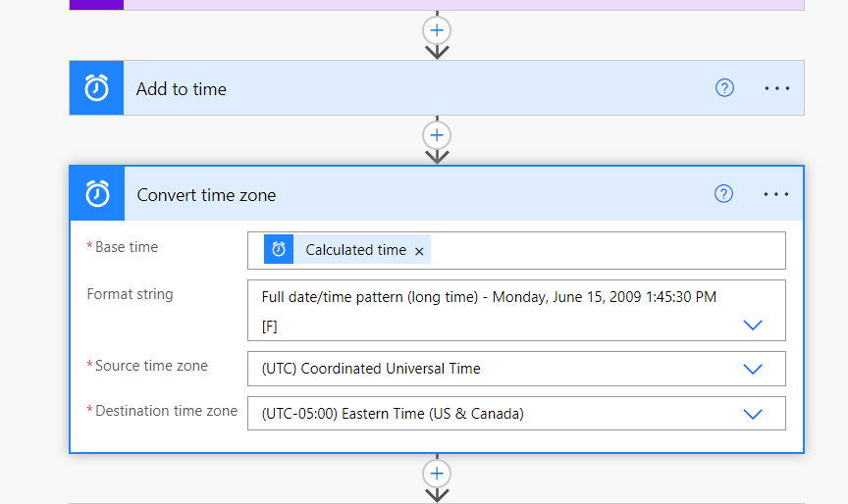Click Calculated time token clock icon
The height and width of the screenshot is (504, 848).
279,250
